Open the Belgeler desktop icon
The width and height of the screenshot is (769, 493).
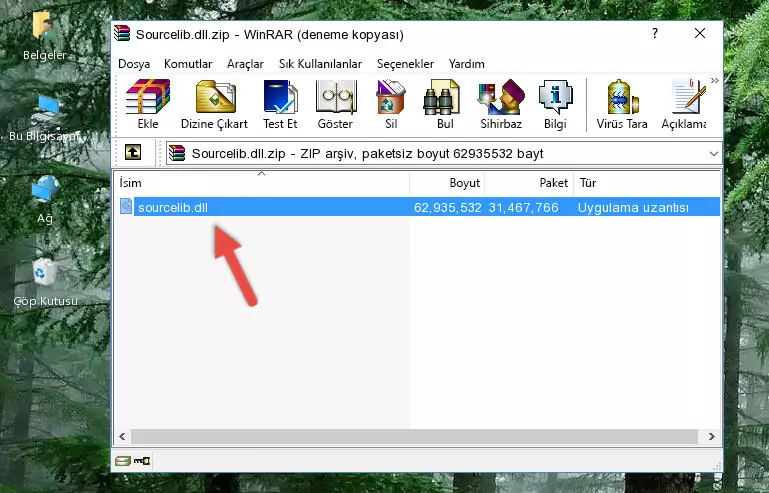point(44,36)
